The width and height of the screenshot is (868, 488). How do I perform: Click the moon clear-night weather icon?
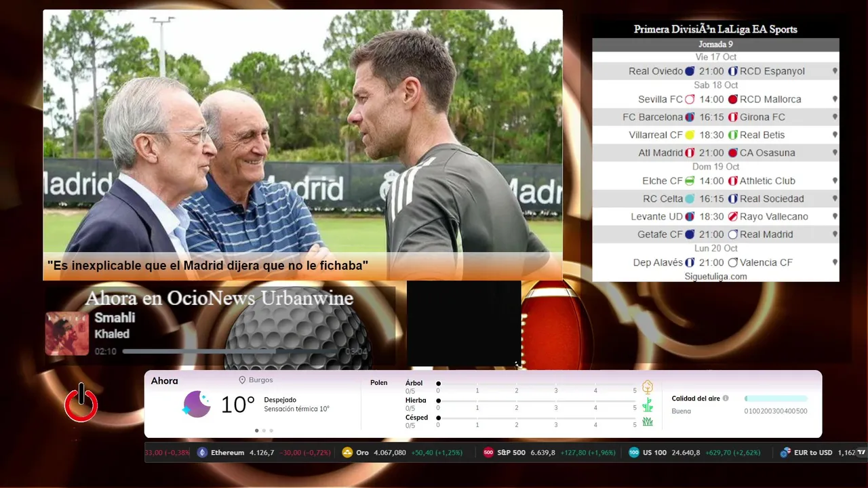coord(197,404)
